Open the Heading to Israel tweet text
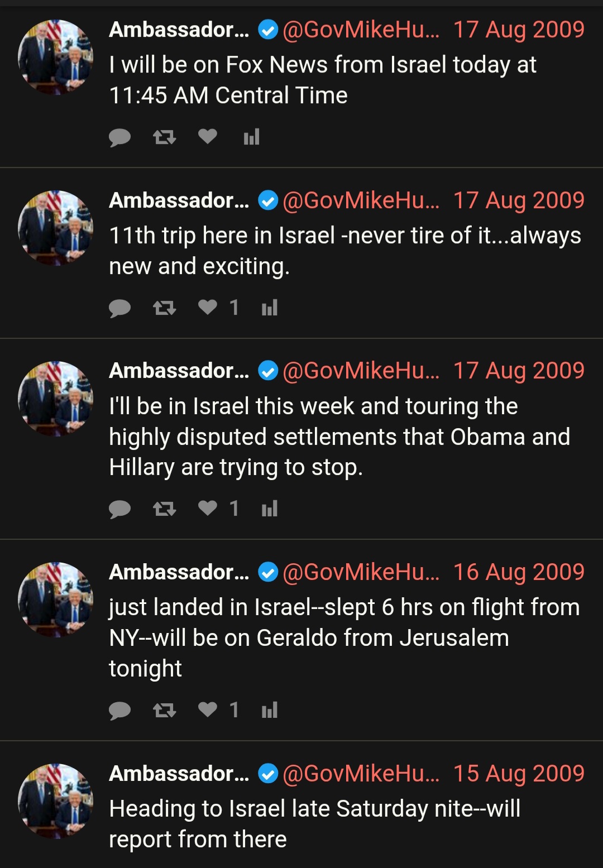The image size is (603, 868). point(314,824)
